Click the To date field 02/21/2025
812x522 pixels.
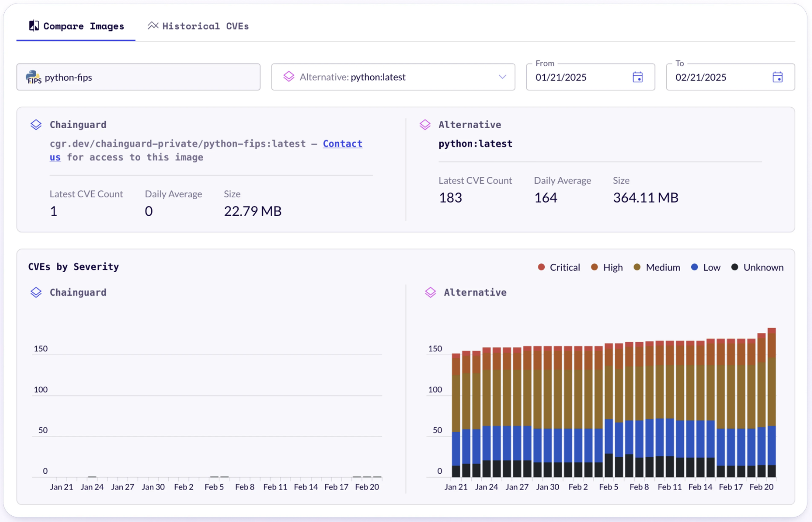pyautogui.click(x=730, y=77)
